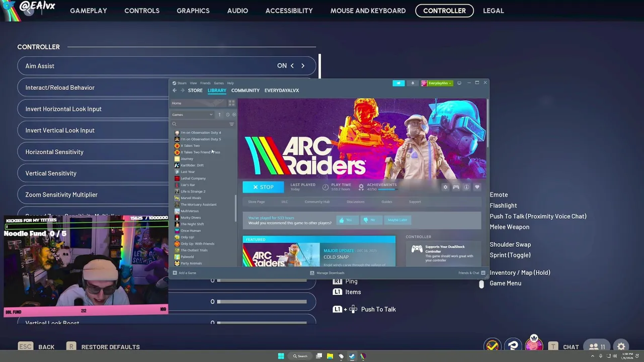Toggle recent activity clock filter in library

click(227, 115)
